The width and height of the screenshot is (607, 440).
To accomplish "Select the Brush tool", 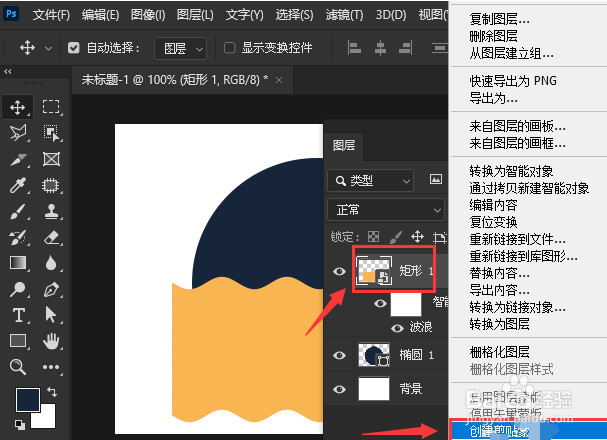I will tap(18, 212).
